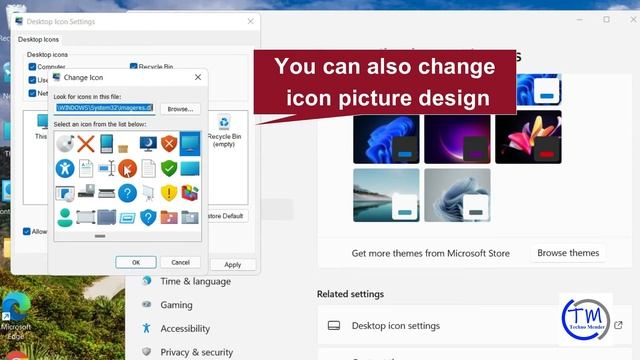Select the green shield checkmark icon

click(169, 169)
